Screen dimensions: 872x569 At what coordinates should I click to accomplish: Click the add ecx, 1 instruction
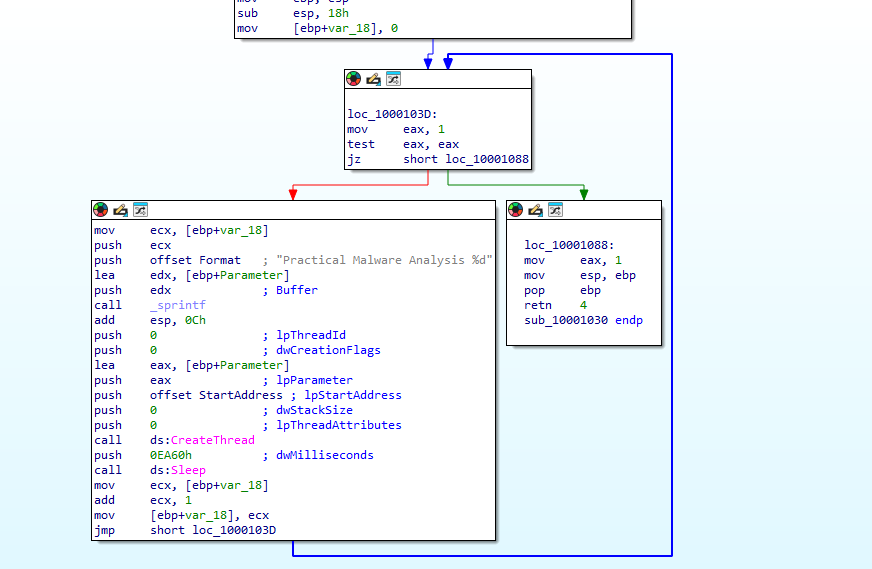pos(143,500)
